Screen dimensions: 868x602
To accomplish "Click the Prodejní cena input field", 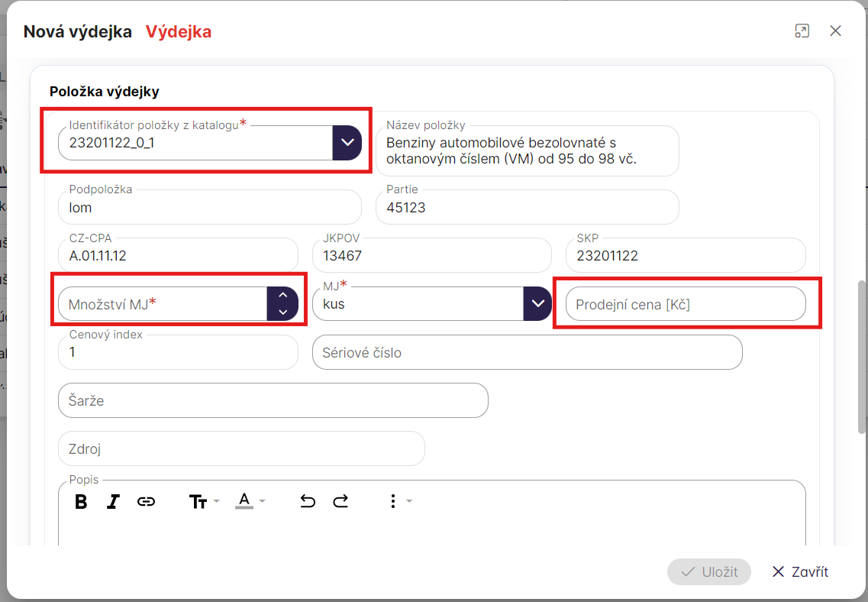I will point(685,304).
